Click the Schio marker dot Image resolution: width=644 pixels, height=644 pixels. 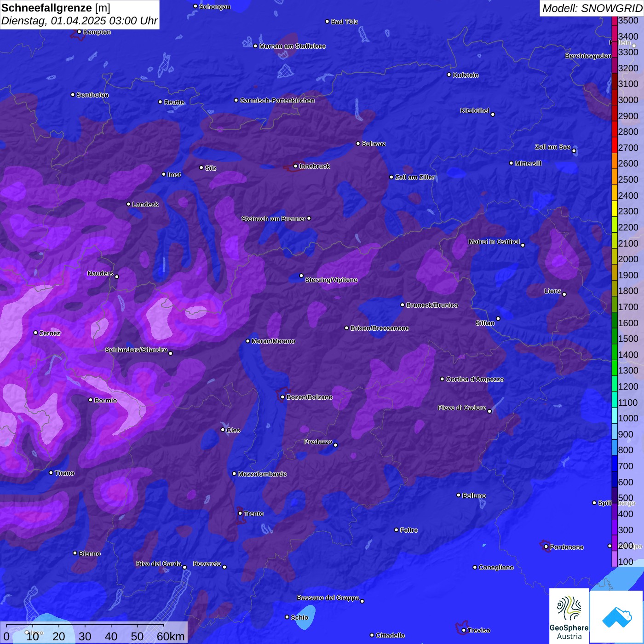tap(287, 617)
